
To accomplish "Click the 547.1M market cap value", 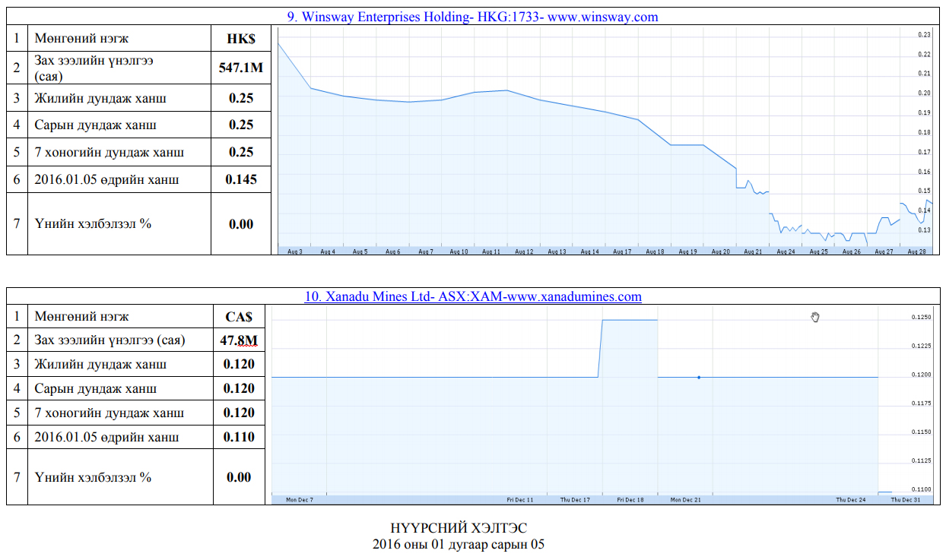I will tap(241, 68).
